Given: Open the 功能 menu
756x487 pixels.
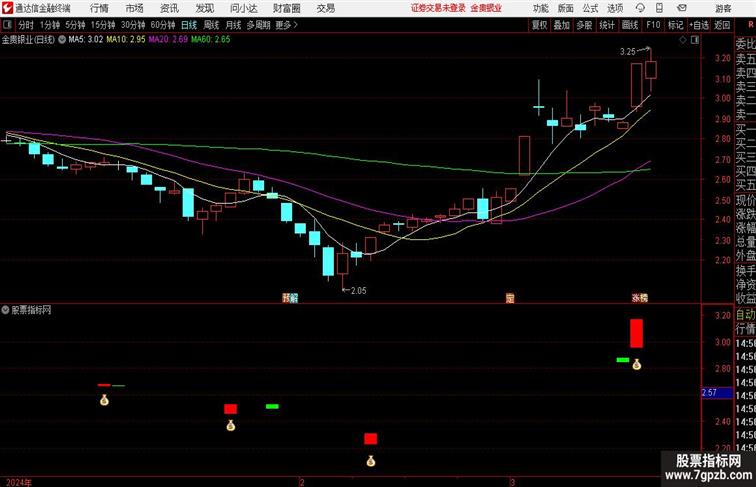Looking at the screenshot, I should [x=540, y=8].
